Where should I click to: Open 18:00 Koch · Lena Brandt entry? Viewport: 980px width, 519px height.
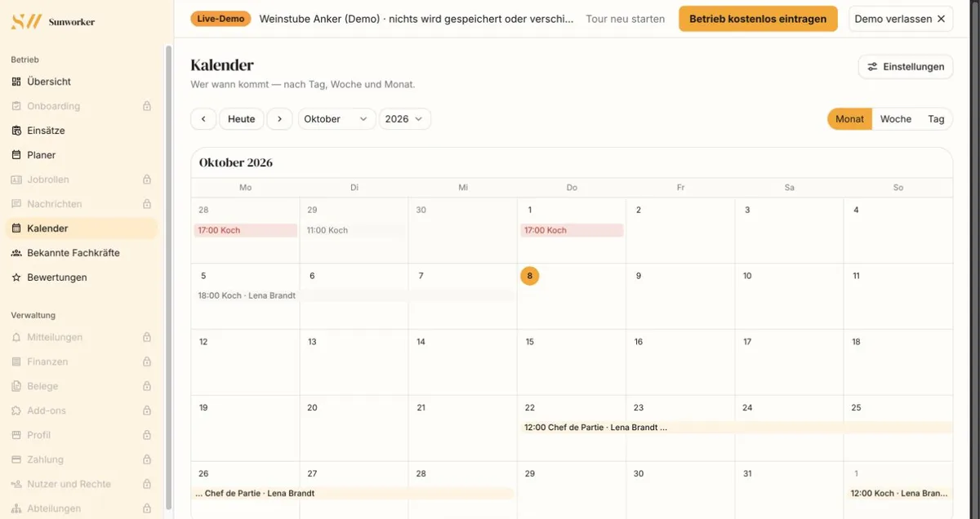pos(354,295)
